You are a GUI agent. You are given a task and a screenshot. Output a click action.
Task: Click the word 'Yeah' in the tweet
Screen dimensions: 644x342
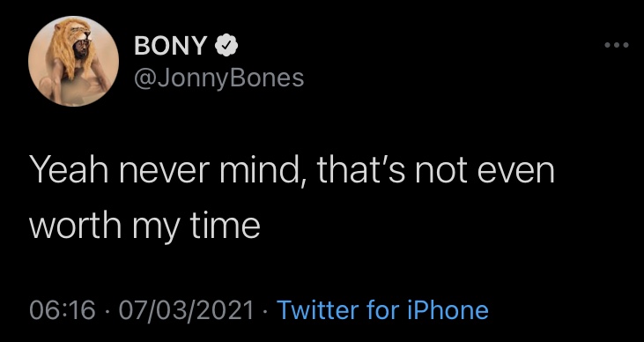69,170
